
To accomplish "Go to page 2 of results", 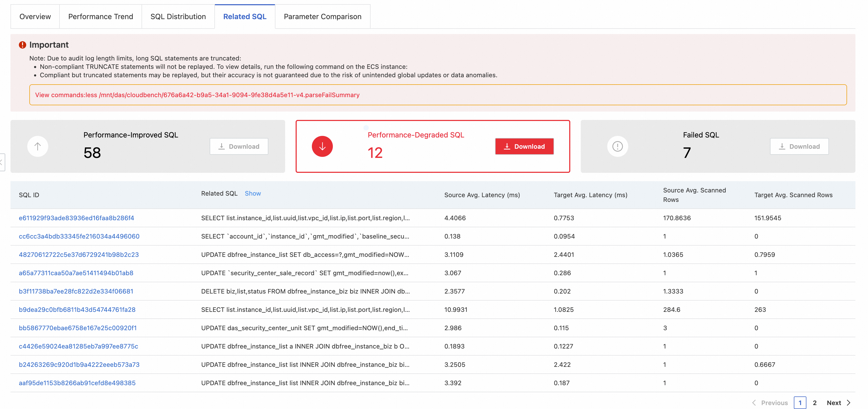I will pyautogui.click(x=815, y=403).
